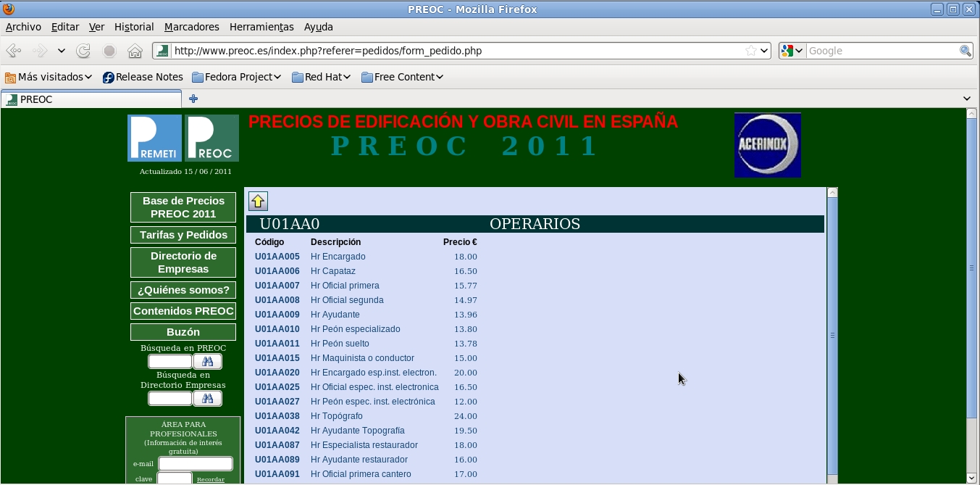Click the browser Back arrow button
The width and height of the screenshot is (980, 485).
tap(13, 51)
